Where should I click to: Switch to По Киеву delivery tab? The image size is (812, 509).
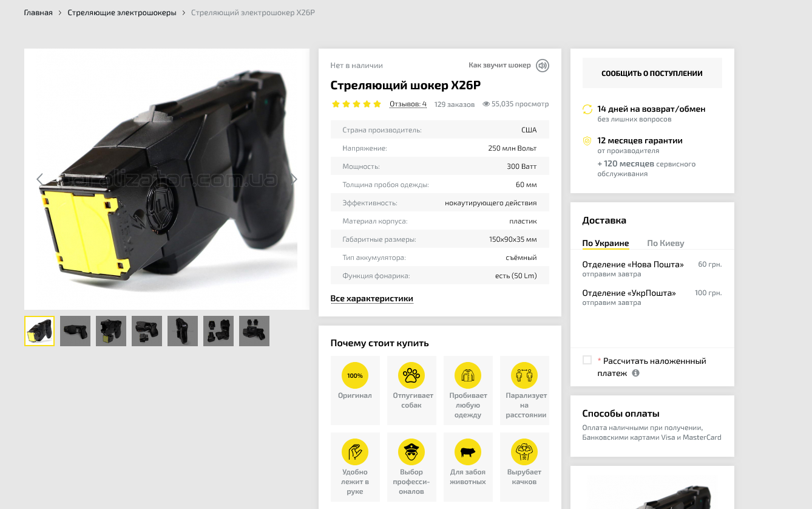(x=666, y=243)
